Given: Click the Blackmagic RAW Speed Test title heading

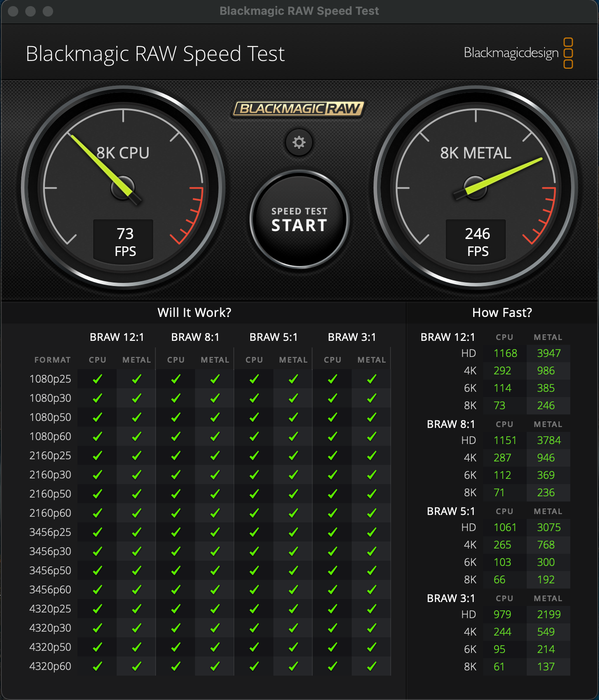Looking at the screenshot, I should click(x=155, y=54).
